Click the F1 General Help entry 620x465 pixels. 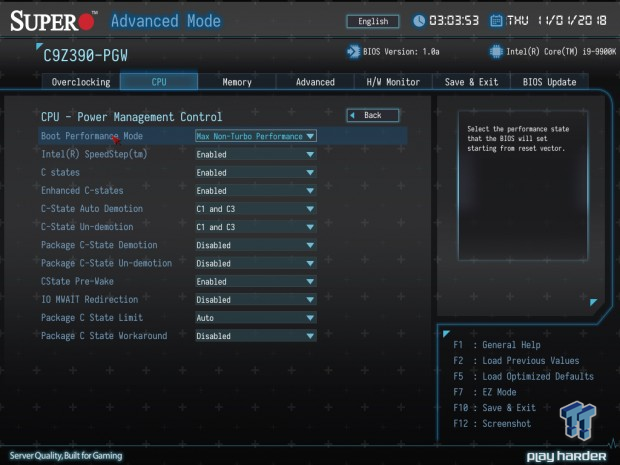[x=497, y=345]
